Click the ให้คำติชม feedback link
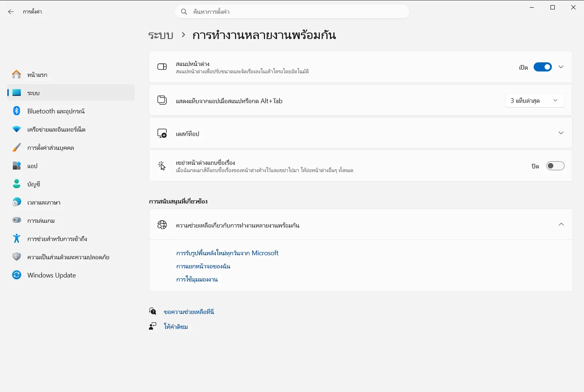Viewport: 584px width, 392px height. [176, 326]
